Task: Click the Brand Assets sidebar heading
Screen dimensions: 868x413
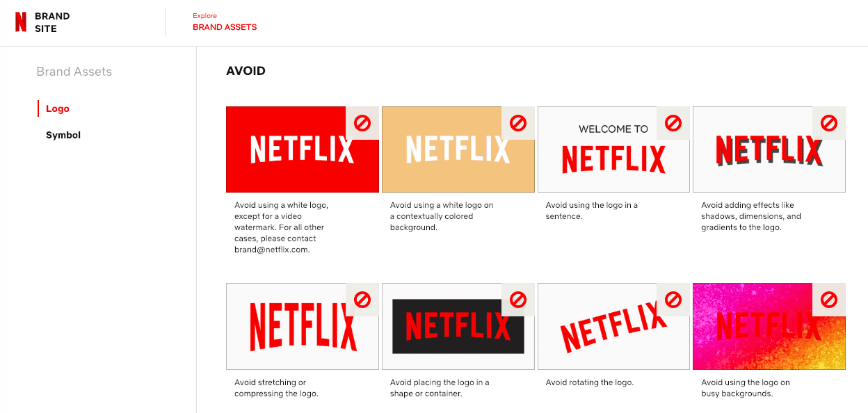Action: pyautogui.click(x=74, y=72)
